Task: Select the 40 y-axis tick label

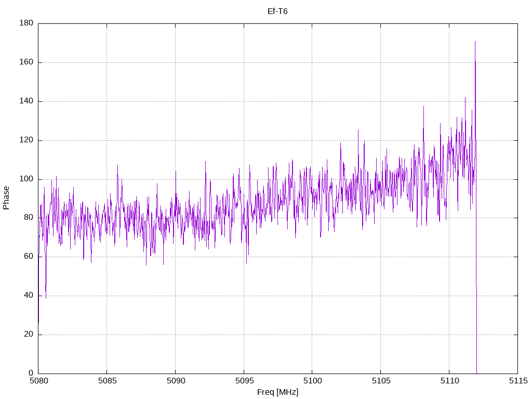Action: point(29,296)
